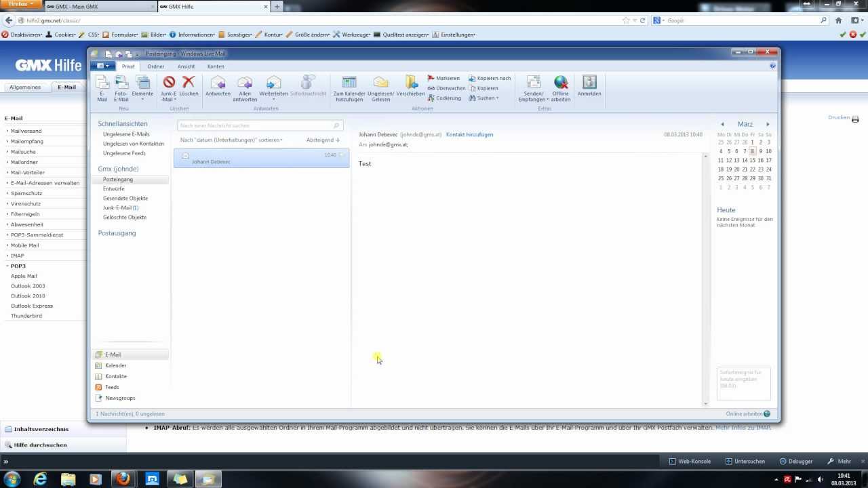Screen dimensions: 868x488
Task: Reply to all with Allen antworten
Action: (245, 89)
